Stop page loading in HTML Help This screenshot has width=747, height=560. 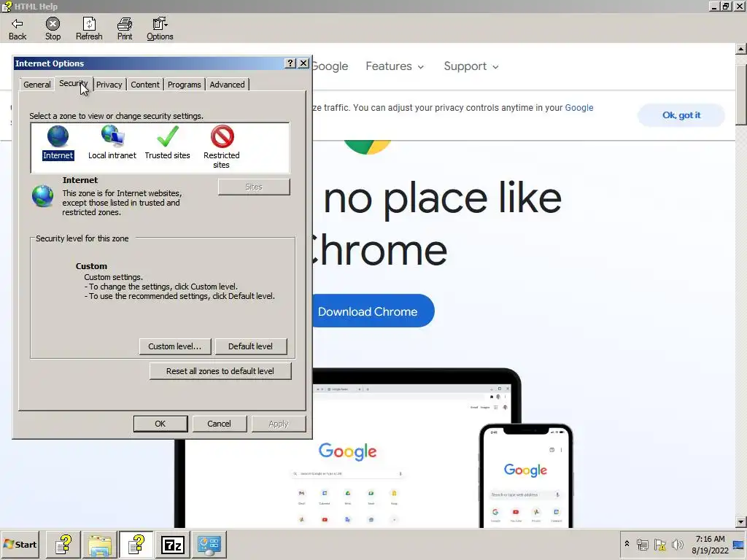point(53,28)
